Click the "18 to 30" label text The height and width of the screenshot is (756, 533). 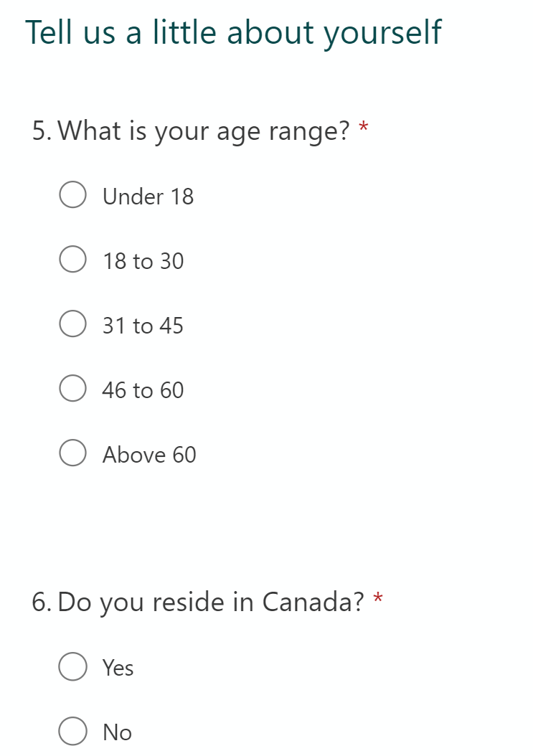click(x=143, y=261)
